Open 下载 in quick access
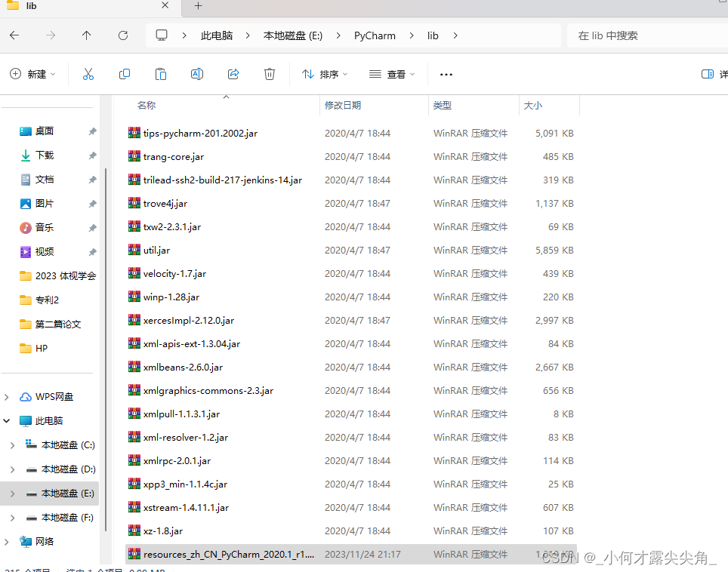The width and height of the screenshot is (728, 572). (x=45, y=155)
